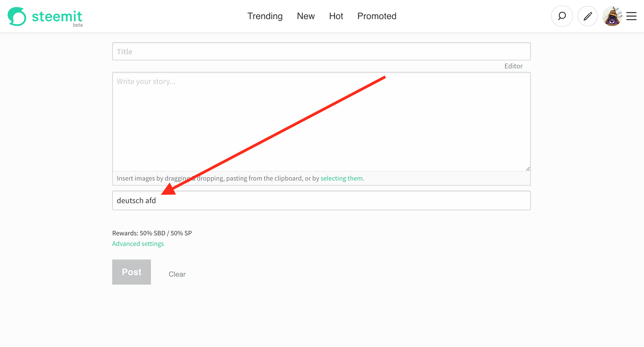Image resolution: width=644 pixels, height=347 pixels.
Task: Toggle to the Editor mode link
Action: tap(513, 66)
